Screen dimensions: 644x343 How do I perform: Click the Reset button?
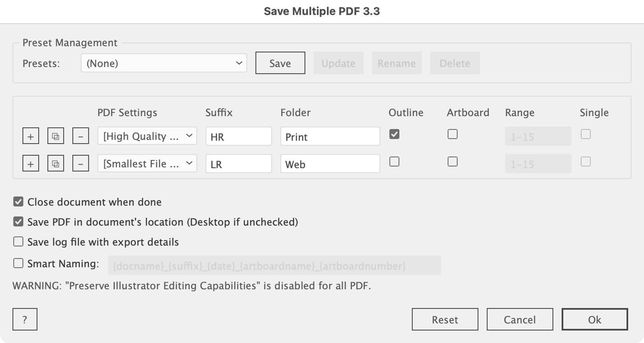(445, 319)
